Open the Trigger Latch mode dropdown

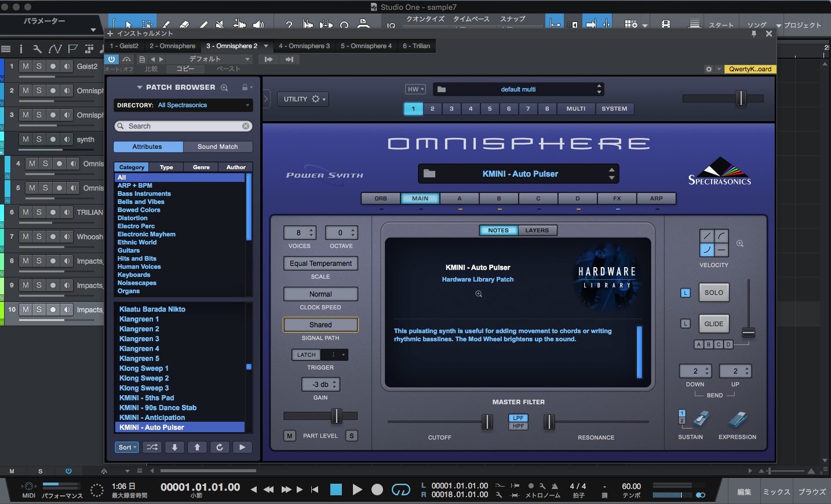[x=343, y=355]
